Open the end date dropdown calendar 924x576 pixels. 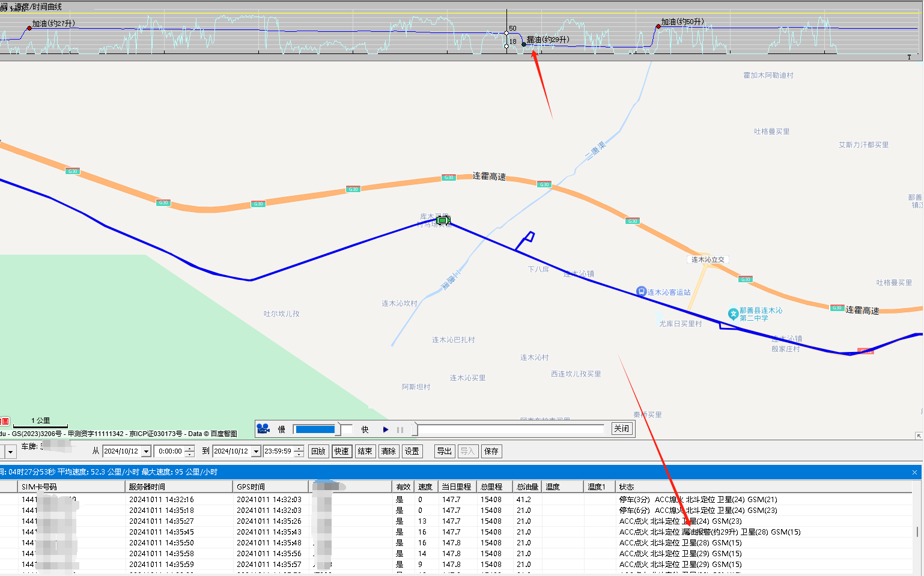tap(256, 452)
